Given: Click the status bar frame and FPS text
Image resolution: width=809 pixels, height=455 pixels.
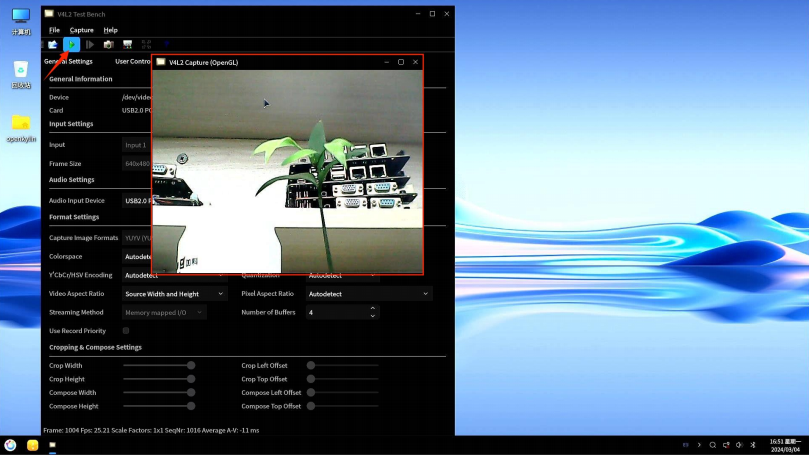Looking at the screenshot, I should click(x=151, y=430).
